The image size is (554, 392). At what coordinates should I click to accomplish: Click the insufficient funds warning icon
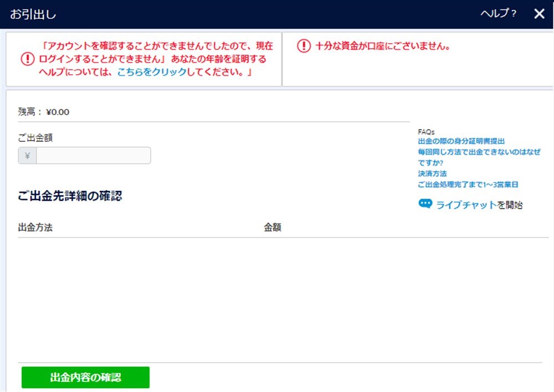[x=304, y=46]
